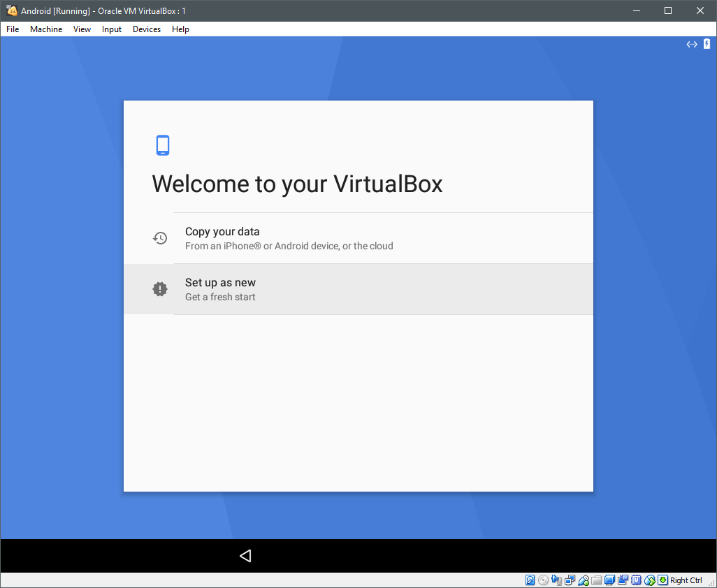Open the Machine menu
Screen dimensions: 717x588
[x=45, y=29]
